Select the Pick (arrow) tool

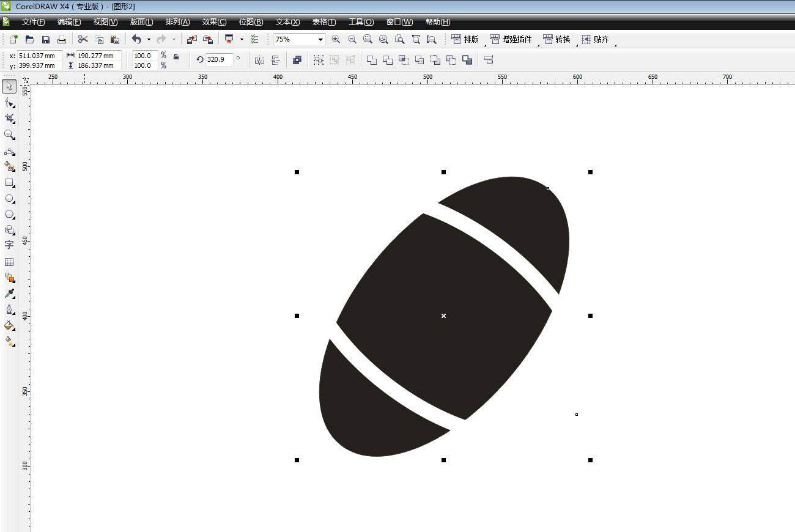9,87
